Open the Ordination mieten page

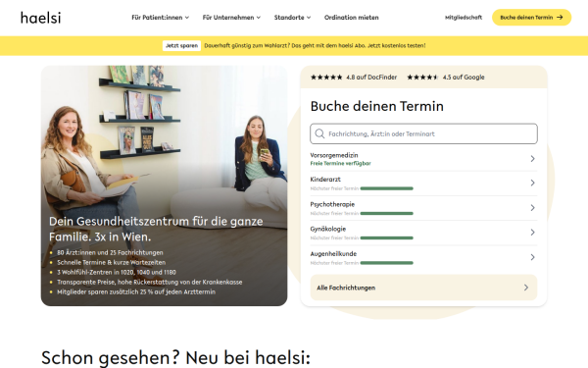(x=352, y=18)
